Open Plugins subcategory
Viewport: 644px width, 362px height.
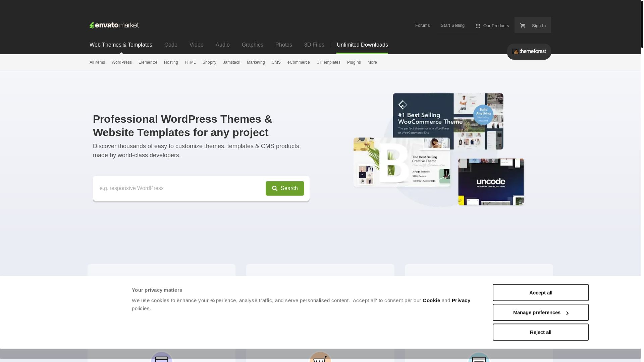tap(354, 62)
